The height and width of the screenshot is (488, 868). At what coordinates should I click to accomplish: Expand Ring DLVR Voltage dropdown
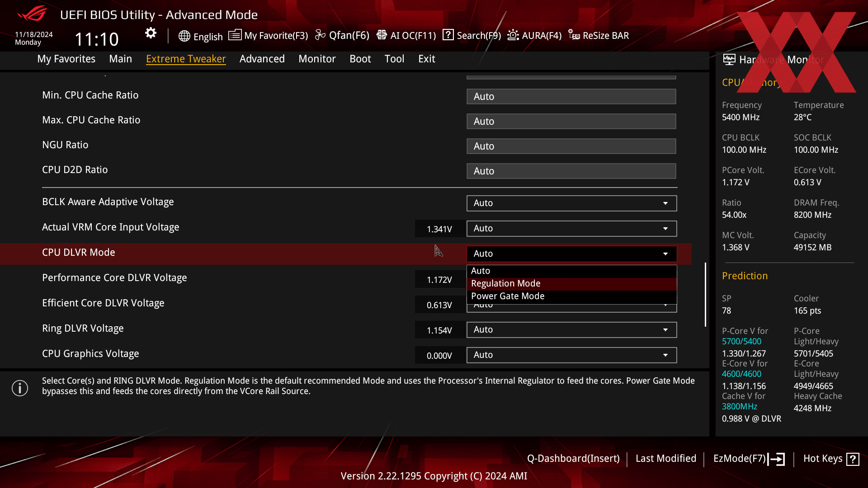pos(571,330)
